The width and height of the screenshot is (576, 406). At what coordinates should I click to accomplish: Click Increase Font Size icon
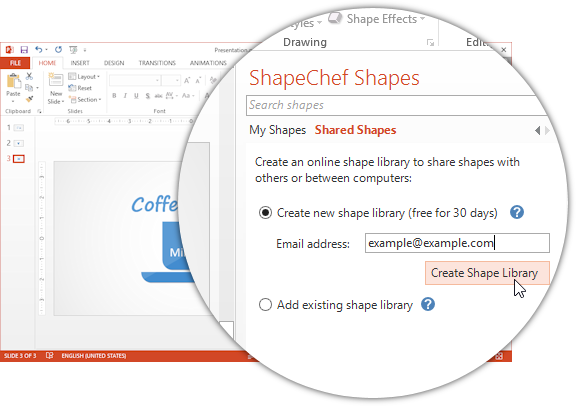pos(187,80)
